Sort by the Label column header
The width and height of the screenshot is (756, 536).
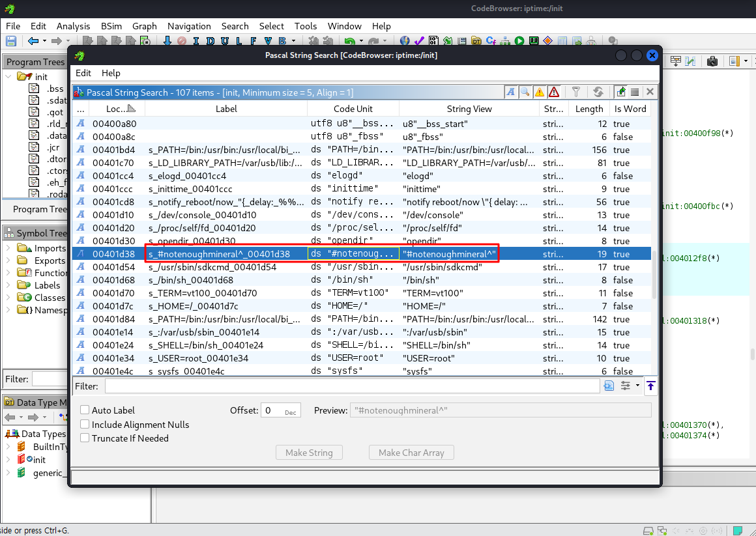pyautogui.click(x=226, y=109)
